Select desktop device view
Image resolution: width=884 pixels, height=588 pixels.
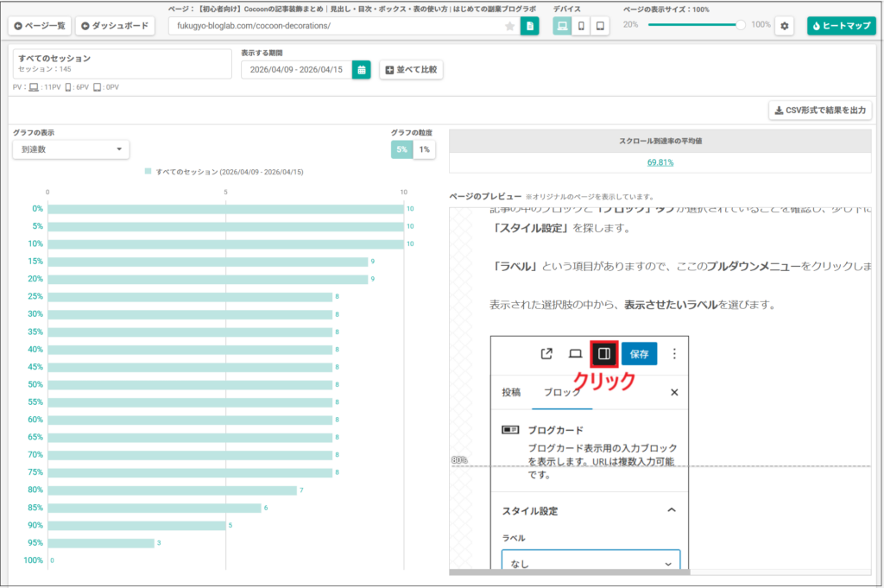point(562,26)
